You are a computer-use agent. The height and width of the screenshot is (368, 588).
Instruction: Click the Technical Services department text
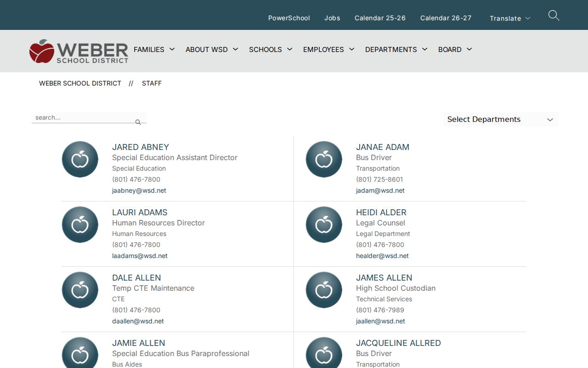pyautogui.click(x=384, y=299)
